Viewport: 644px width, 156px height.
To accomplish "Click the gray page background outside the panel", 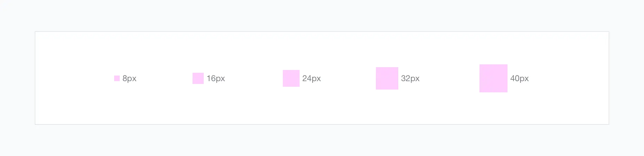I will (x=322, y=14).
